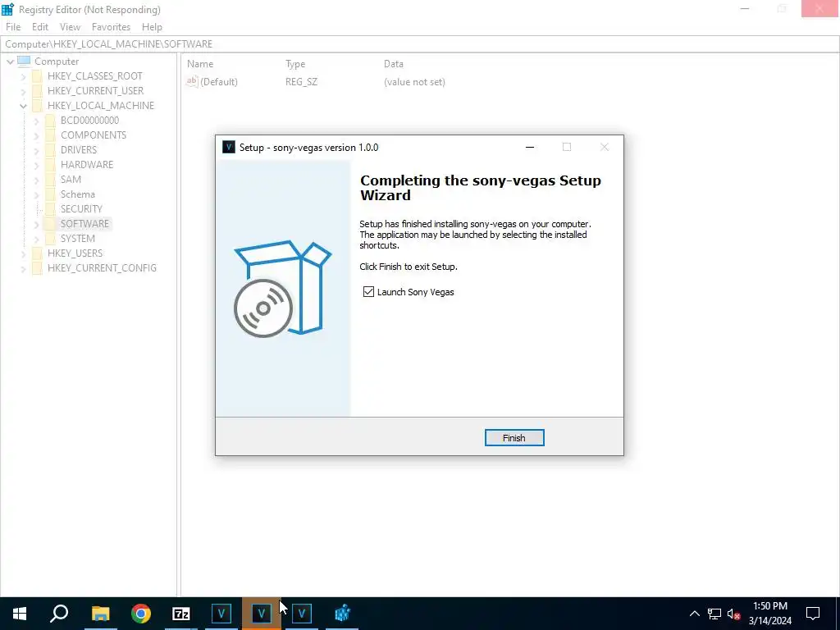
Task: Select the SAM key
Action: (71, 179)
